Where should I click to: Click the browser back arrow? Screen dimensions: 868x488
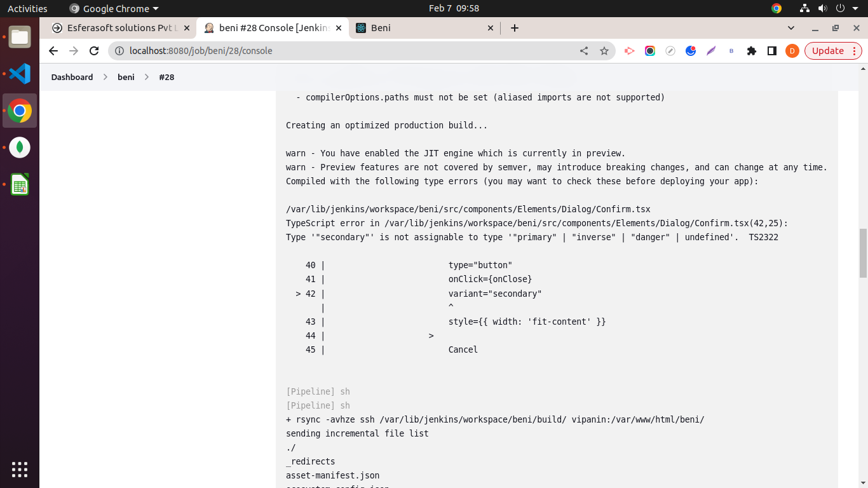[x=53, y=51]
